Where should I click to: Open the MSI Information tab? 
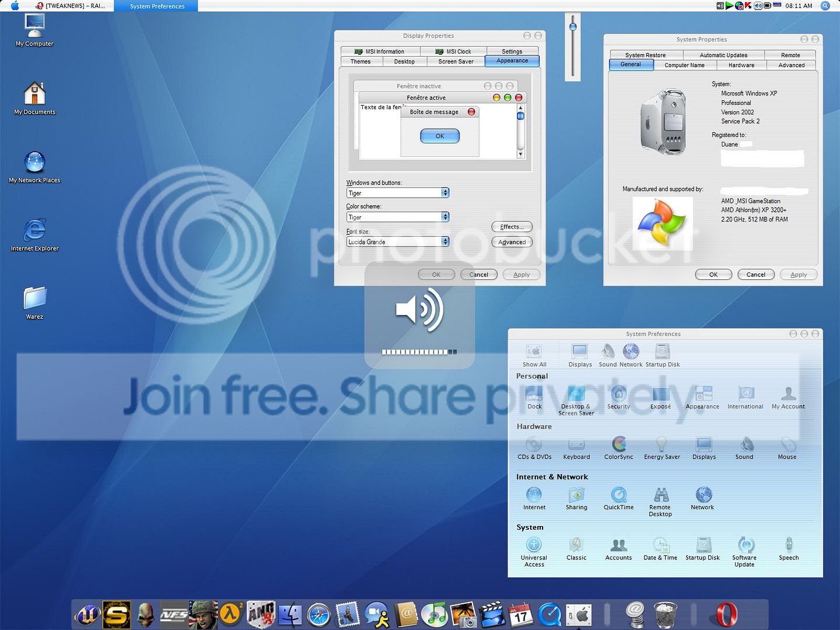pyautogui.click(x=380, y=51)
